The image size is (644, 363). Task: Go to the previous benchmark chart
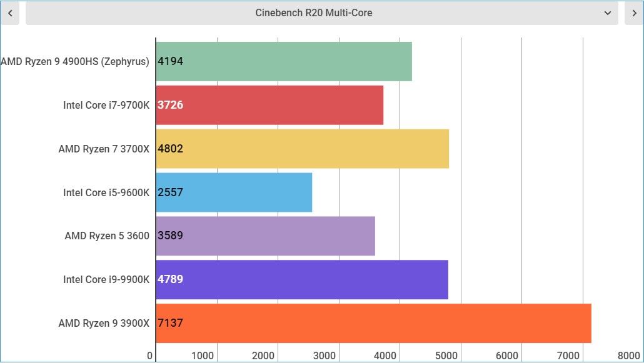(10, 13)
